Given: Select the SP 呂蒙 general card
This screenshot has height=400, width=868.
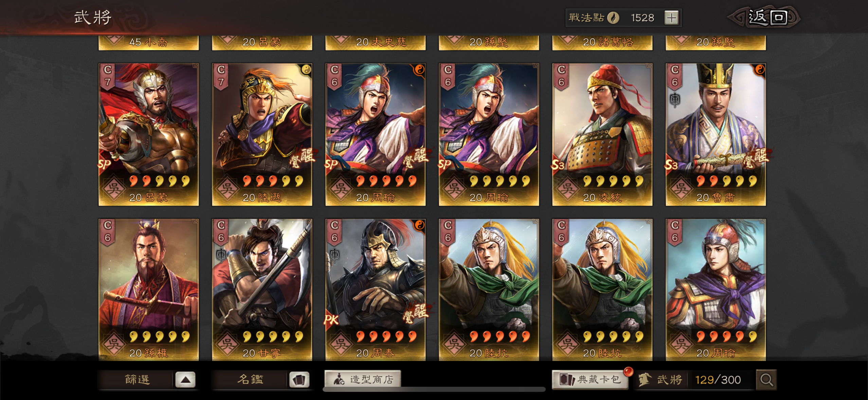Looking at the screenshot, I should [x=149, y=135].
